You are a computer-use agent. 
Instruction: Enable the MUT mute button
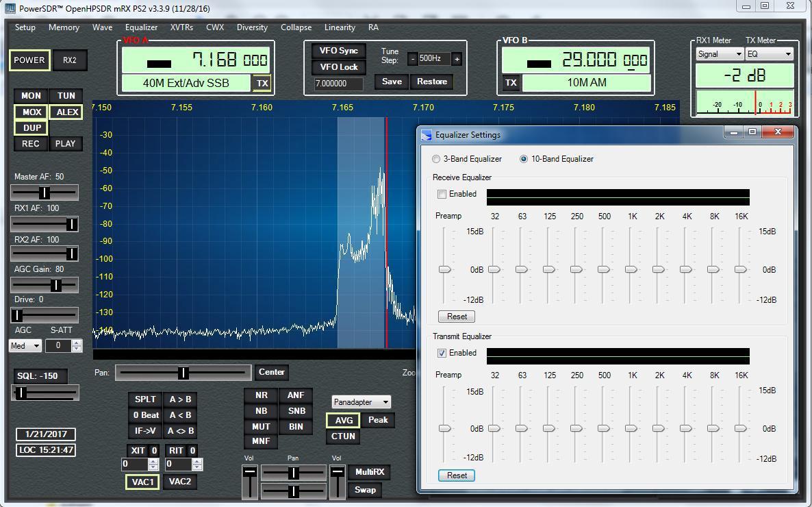262,426
